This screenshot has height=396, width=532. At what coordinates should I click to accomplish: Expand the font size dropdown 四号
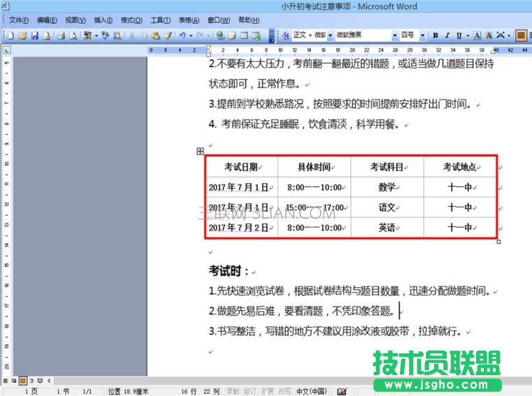point(423,35)
